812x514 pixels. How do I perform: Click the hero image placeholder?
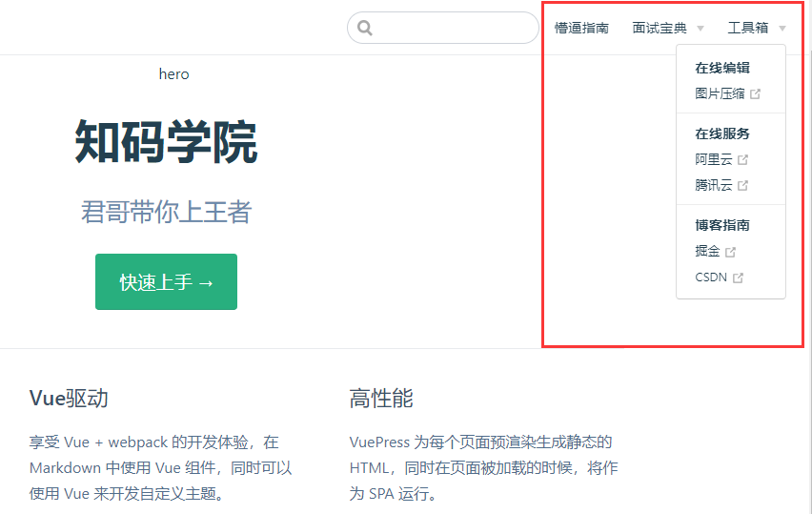(x=173, y=74)
